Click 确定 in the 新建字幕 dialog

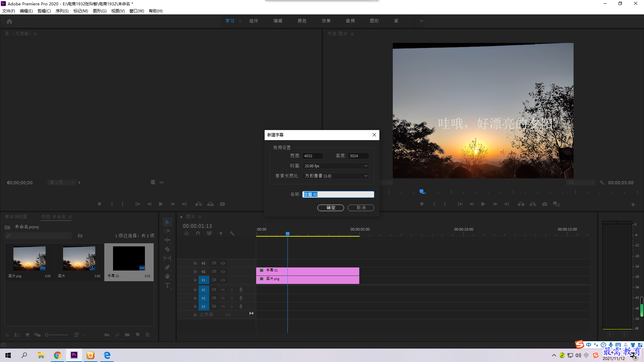click(331, 208)
